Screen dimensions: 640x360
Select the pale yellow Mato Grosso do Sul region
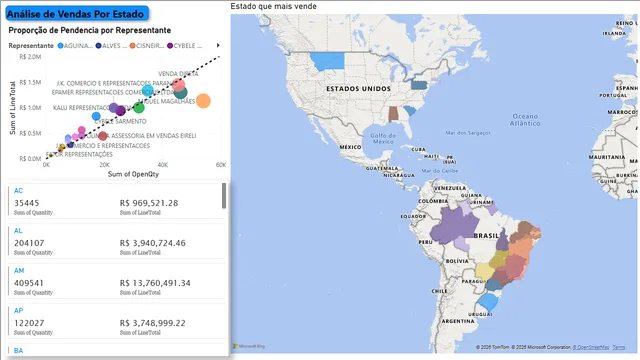[485, 272]
